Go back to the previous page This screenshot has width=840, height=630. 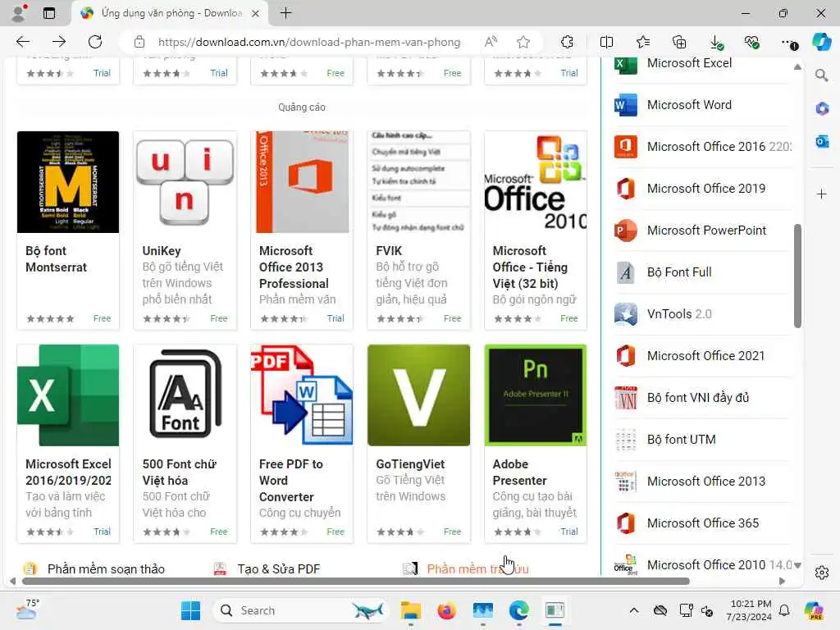pyautogui.click(x=22, y=42)
